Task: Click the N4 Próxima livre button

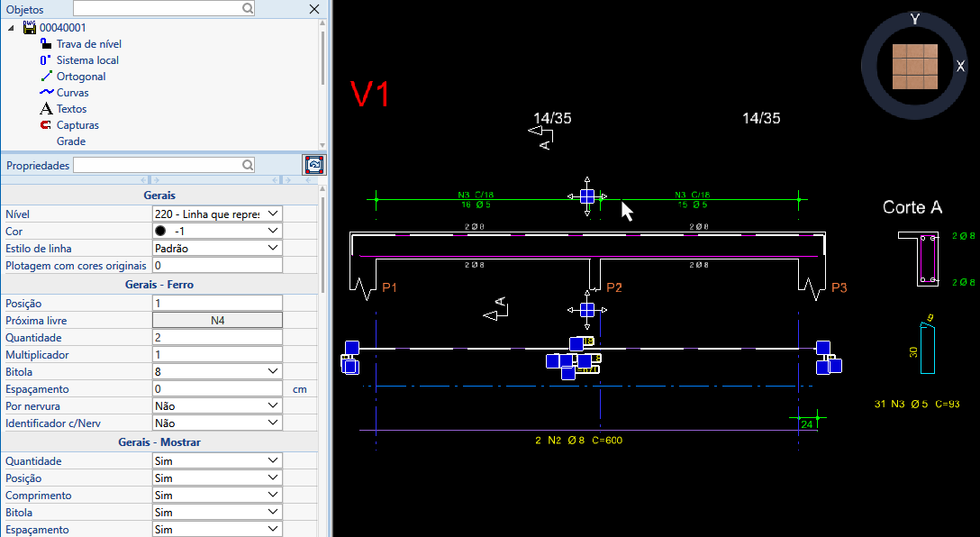Action: point(217,320)
